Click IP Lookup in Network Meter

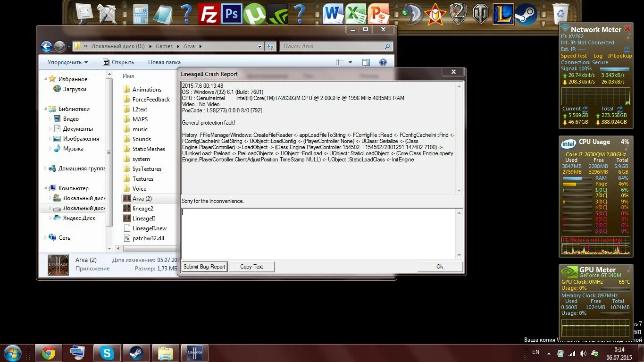(x=619, y=56)
